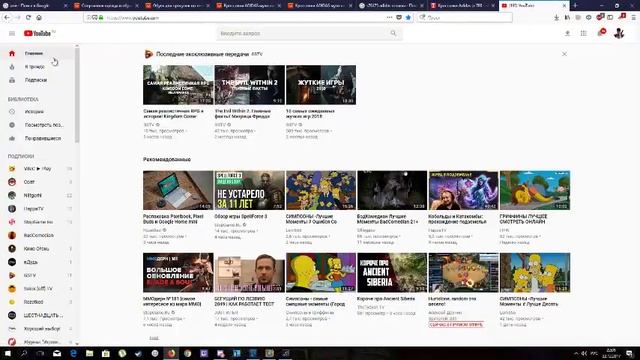Open the YouTube apps grid icon
This screenshot has width=640, height=360.
[x=584, y=33]
